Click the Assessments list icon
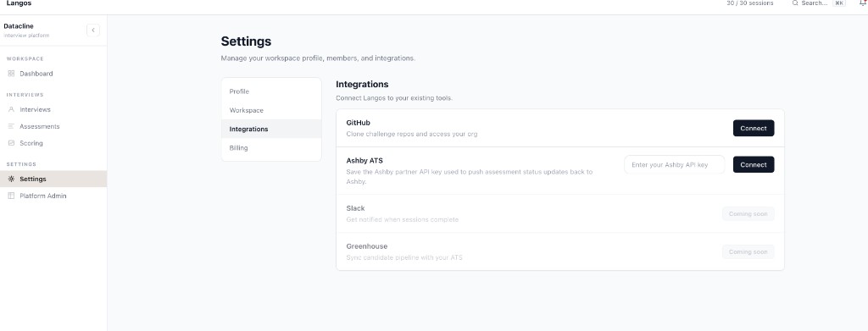 click(11, 126)
